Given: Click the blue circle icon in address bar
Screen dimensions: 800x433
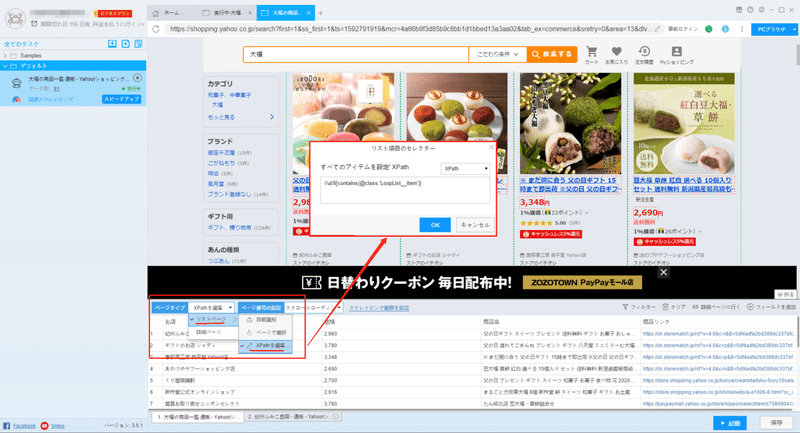Looking at the screenshot, I should pyautogui.click(x=725, y=29).
